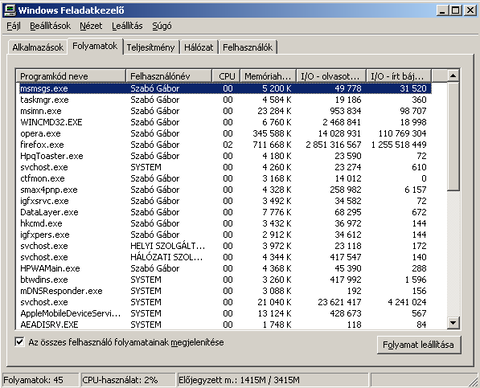This screenshot has width=480, height=388.
Task: Open the Fájl menu
Action: [x=13, y=26]
